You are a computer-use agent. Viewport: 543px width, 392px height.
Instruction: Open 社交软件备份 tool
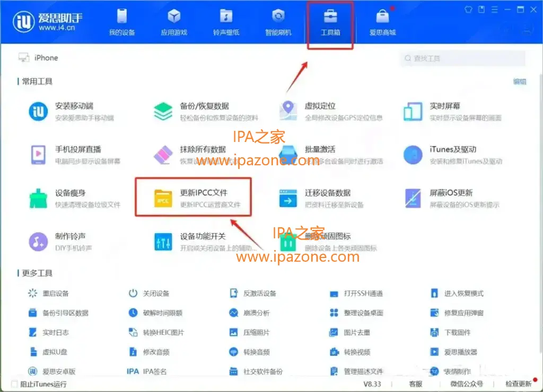(x=256, y=371)
